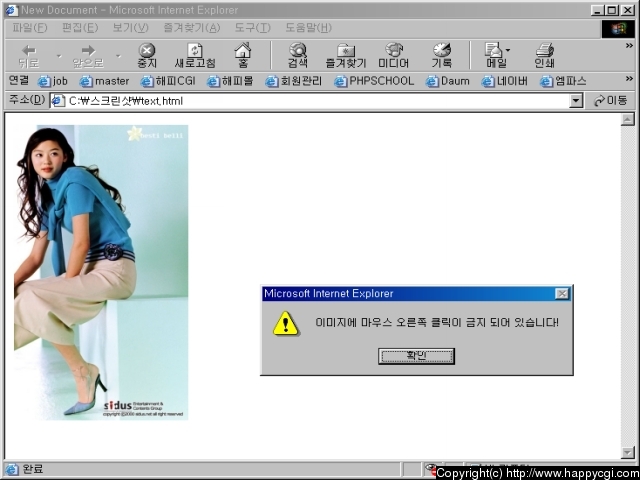Click the 연결 links bar label
This screenshot has width=640, height=480.
click(x=19, y=80)
